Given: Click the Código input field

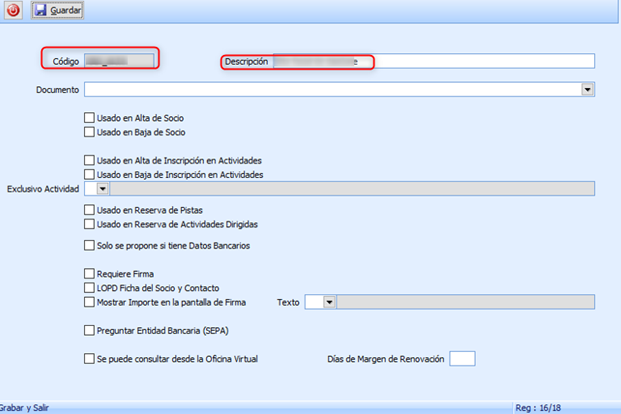Looking at the screenshot, I should [119, 61].
